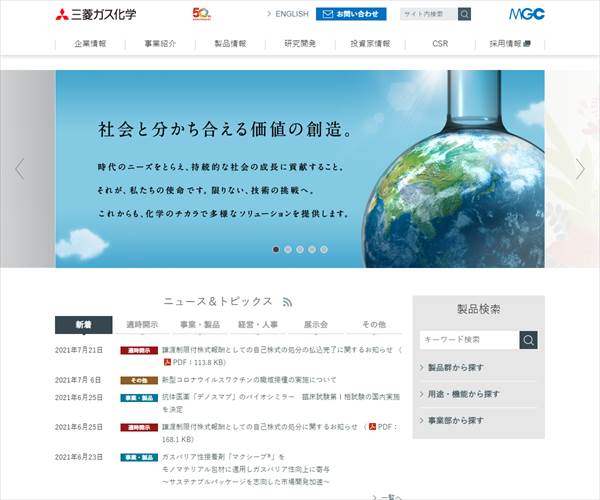Click the 適時開示 tag on June 25 disclosure news
This screenshot has height=500, width=600.
click(x=139, y=427)
